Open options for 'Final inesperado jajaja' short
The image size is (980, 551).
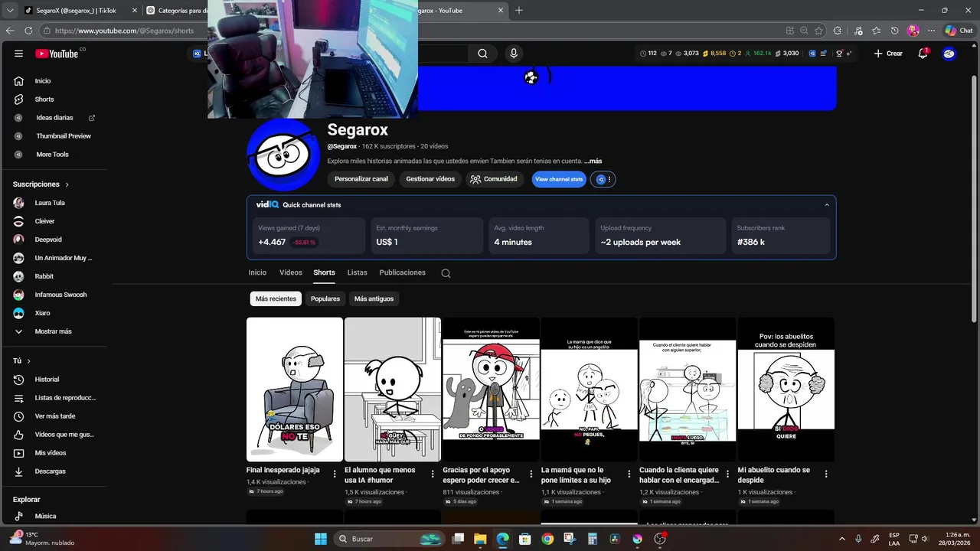tap(335, 474)
